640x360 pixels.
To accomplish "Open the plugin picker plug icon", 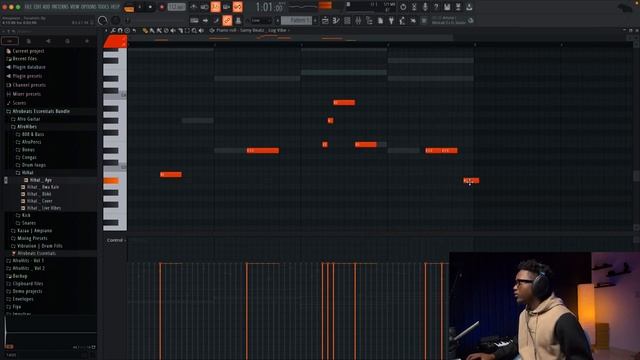I will point(391,20).
